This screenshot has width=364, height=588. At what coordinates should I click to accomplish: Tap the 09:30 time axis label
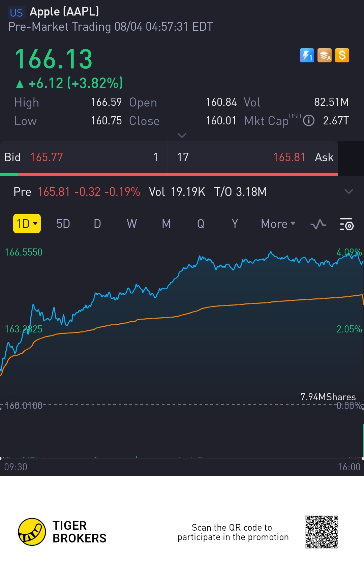(x=16, y=467)
